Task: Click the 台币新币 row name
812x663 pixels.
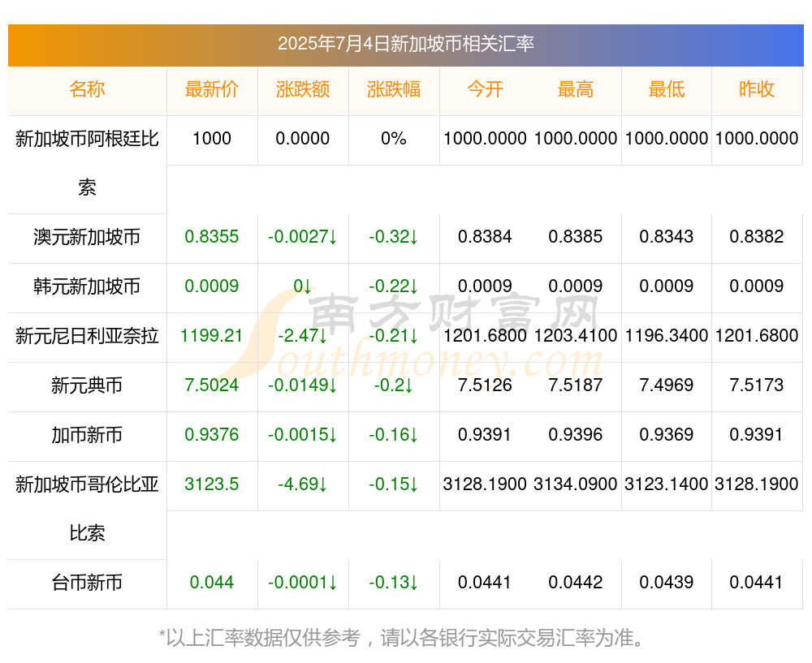Action: click(87, 583)
